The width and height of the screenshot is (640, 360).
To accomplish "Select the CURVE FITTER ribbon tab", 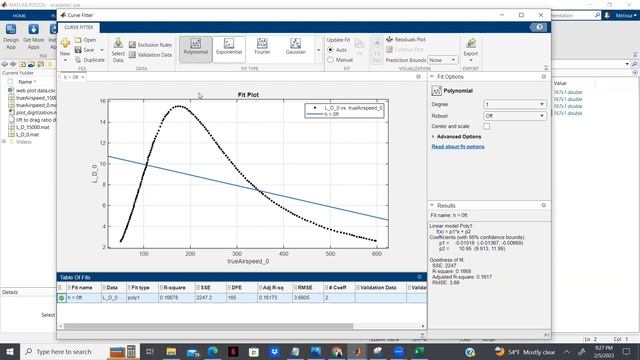I will pos(79,27).
